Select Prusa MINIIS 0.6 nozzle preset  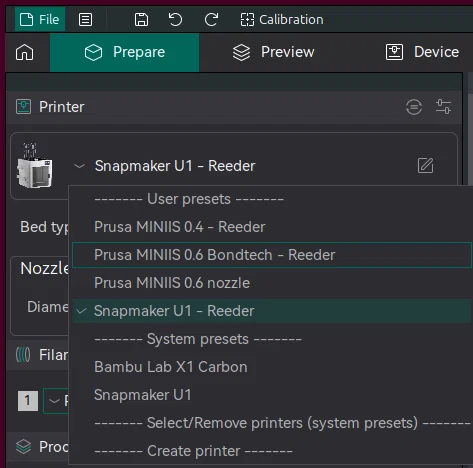(x=271, y=283)
